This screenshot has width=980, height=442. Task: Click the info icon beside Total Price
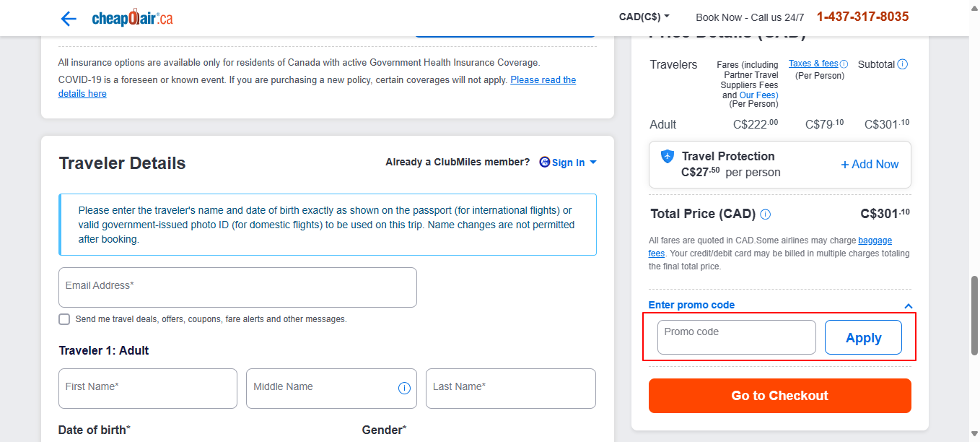click(x=765, y=214)
